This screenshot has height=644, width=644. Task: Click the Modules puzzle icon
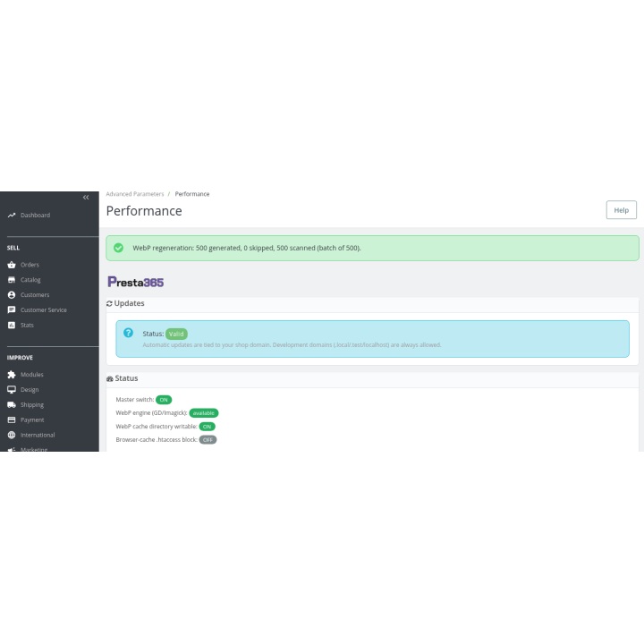[12, 375]
